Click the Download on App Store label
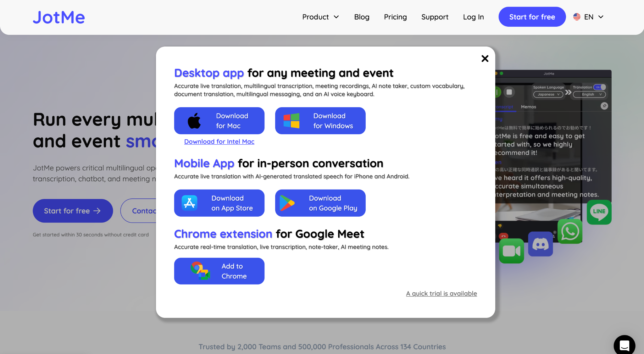The width and height of the screenshot is (644, 354). click(232, 203)
